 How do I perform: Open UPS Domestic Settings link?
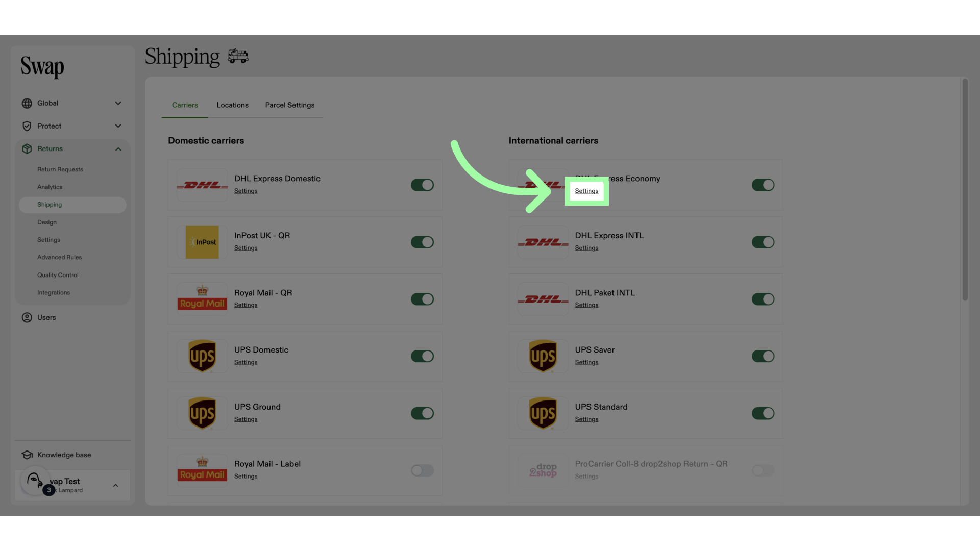(x=246, y=362)
